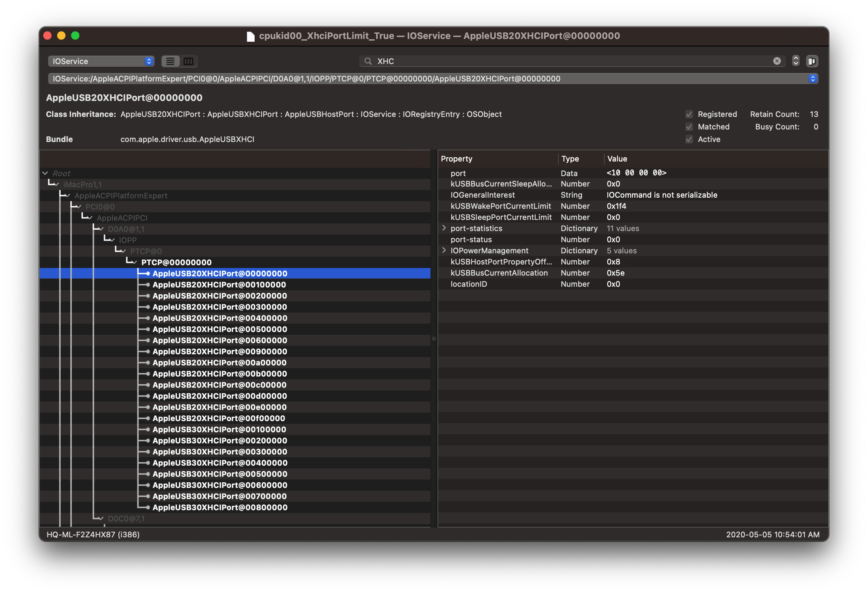Clear the XHC search field
The width and height of the screenshot is (868, 593).
point(777,61)
